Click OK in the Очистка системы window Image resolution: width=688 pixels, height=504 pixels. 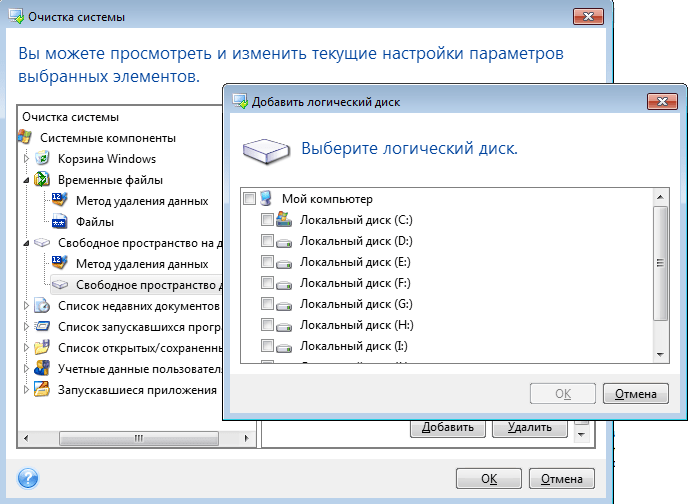click(x=489, y=478)
